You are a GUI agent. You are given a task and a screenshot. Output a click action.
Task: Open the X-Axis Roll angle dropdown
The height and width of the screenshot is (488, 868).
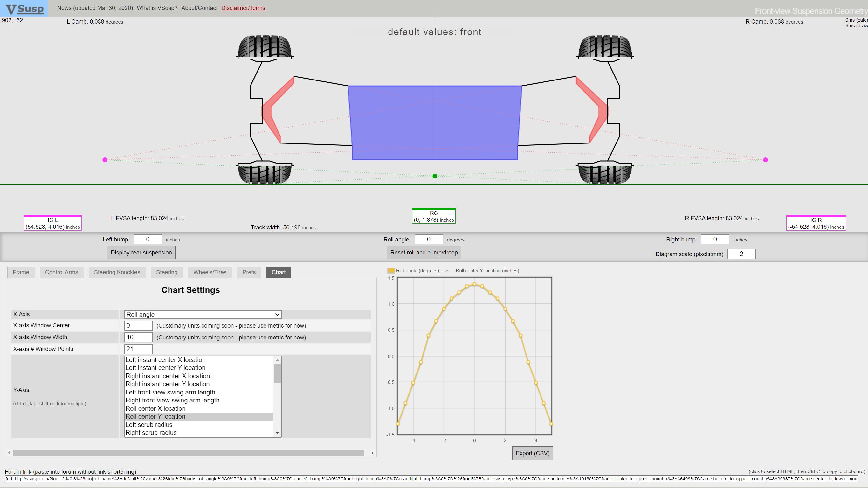tap(203, 315)
